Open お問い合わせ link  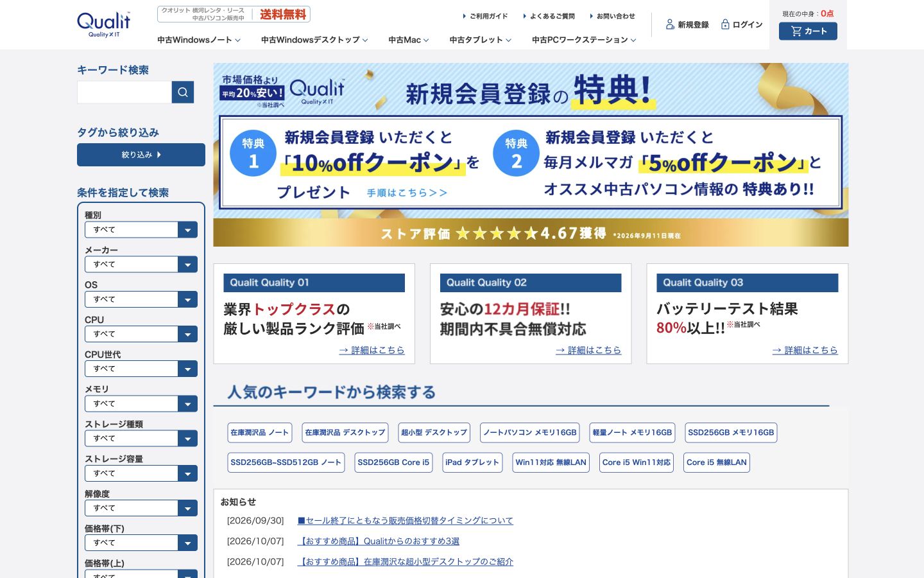(612, 16)
